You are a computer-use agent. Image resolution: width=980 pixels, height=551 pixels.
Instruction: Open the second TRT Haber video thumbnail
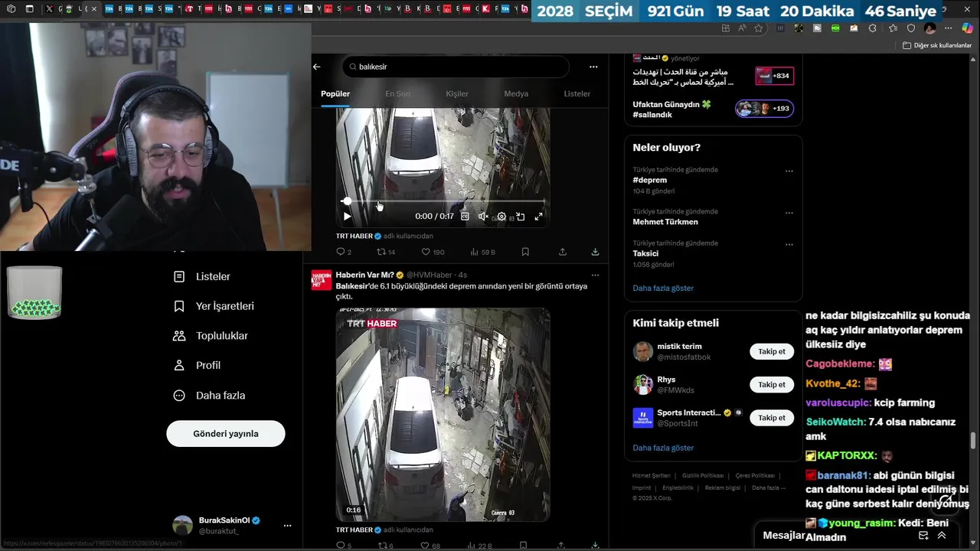point(443,415)
